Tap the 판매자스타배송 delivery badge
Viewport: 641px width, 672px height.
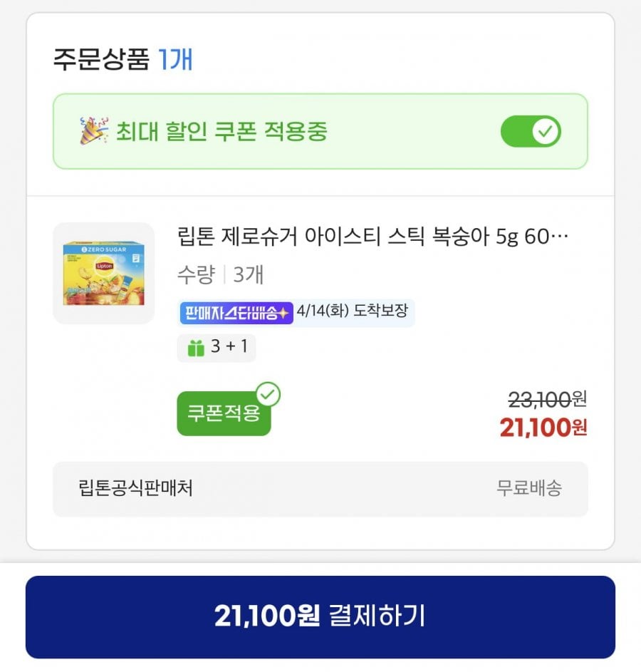(x=236, y=313)
